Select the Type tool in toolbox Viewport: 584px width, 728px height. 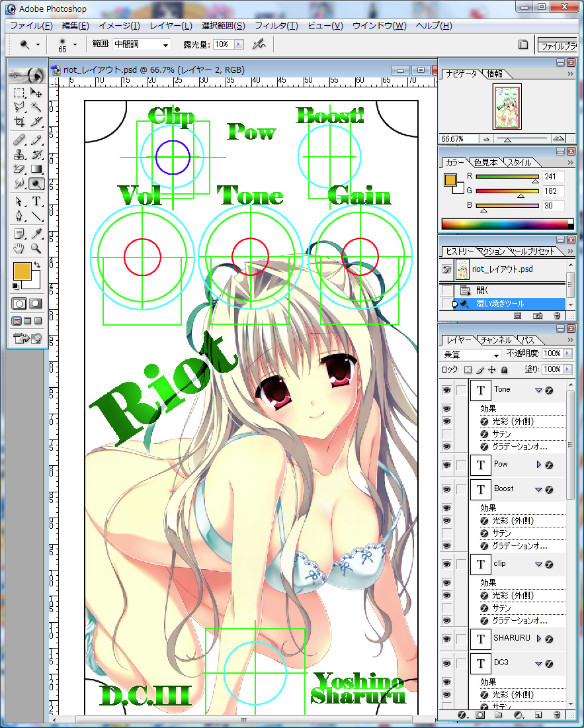(36, 201)
